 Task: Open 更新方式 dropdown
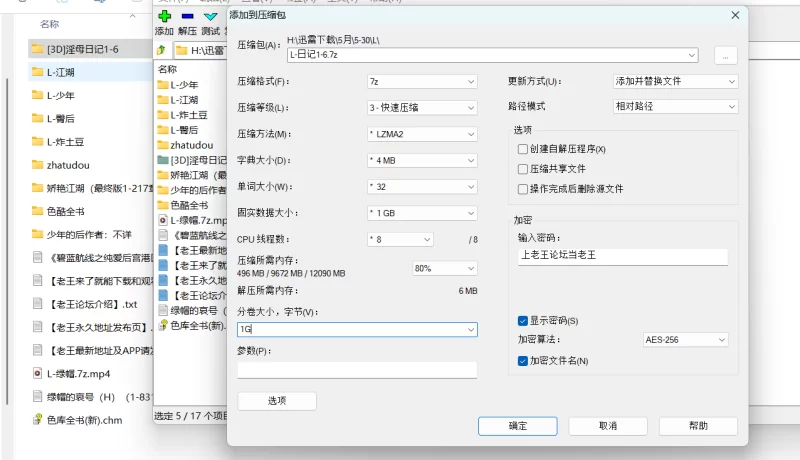[676, 82]
